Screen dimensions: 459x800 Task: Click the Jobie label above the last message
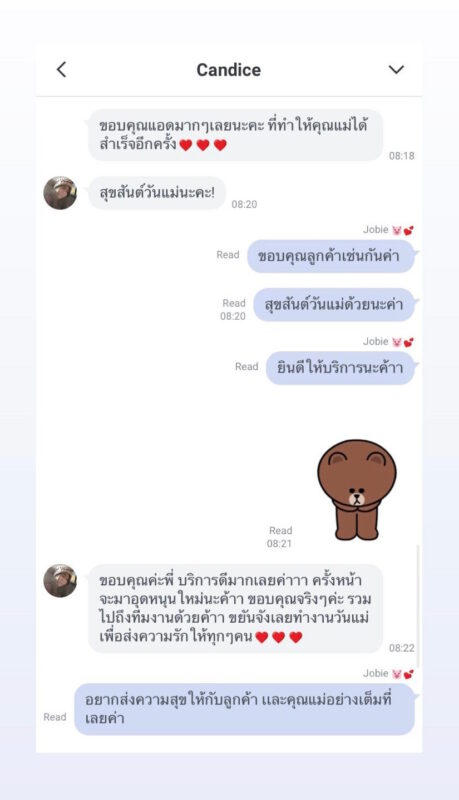(x=375, y=673)
